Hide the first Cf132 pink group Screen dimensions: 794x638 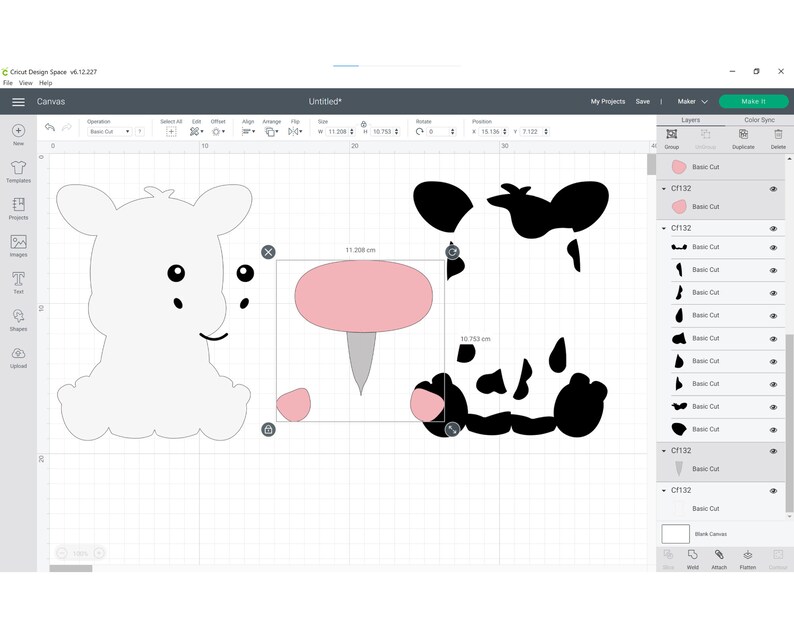(773, 189)
